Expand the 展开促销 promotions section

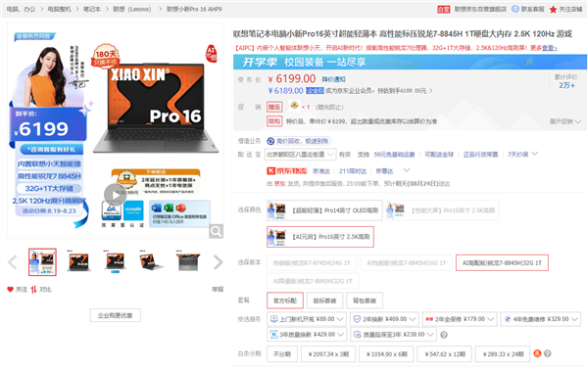(565, 121)
